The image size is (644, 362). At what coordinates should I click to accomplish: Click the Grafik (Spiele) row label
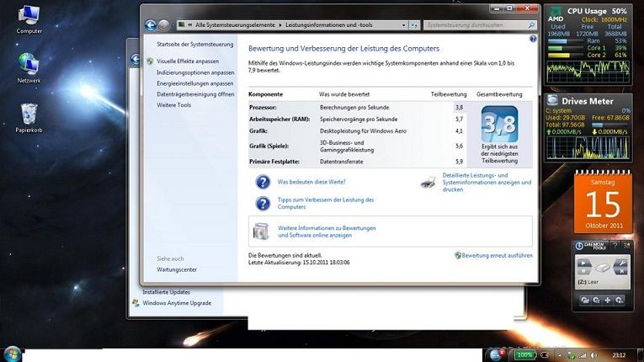click(x=269, y=146)
